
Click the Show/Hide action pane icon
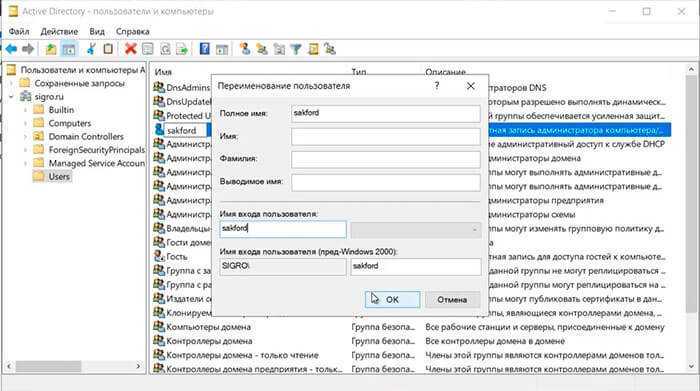[222, 49]
